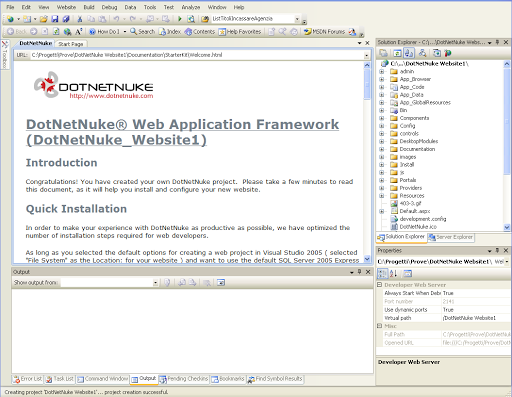Viewport: 512px width, 397px height.
Task: Click ASP.NET Configuration icon in Solution Explorer
Action: point(448,53)
